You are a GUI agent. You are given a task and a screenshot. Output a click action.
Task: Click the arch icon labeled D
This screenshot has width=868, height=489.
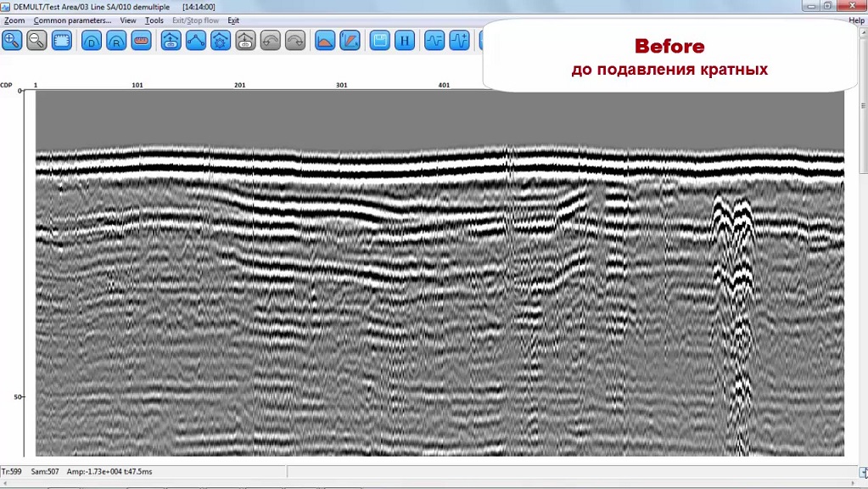(x=92, y=41)
